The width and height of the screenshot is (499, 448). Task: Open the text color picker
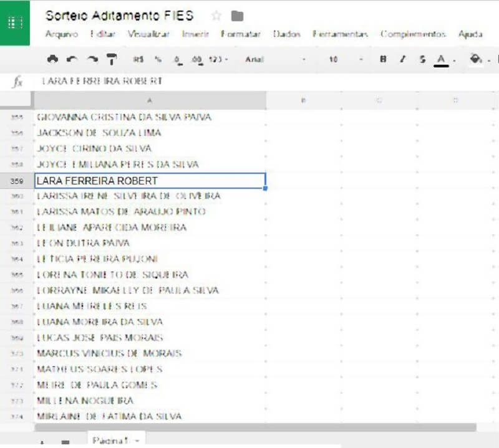click(x=442, y=59)
